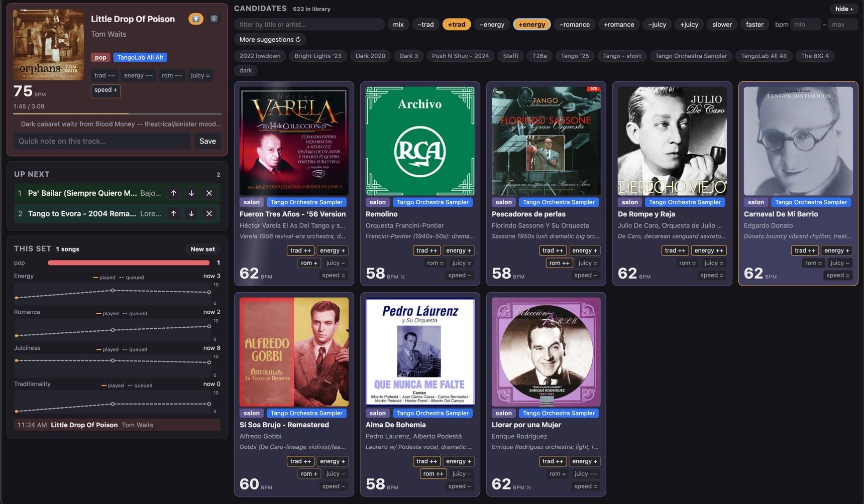Select the dark playlist chip
This screenshot has height=504, width=864.
coord(246,70)
